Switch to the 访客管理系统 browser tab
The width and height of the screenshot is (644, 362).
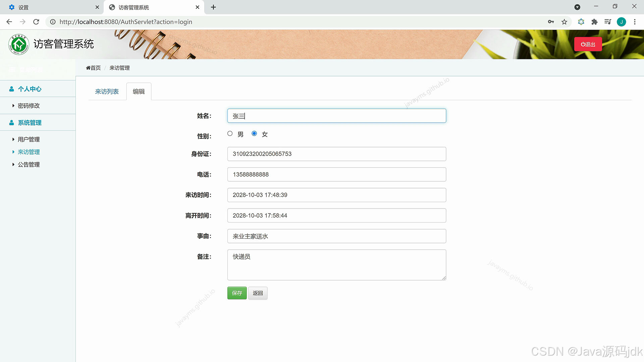pyautogui.click(x=154, y=7)
